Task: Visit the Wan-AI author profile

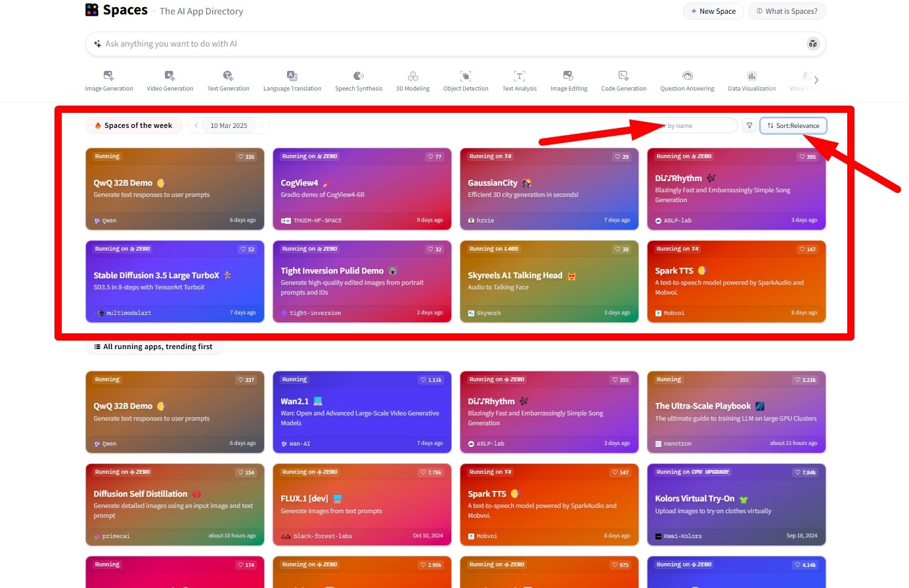Action: (x=295, y=444)
